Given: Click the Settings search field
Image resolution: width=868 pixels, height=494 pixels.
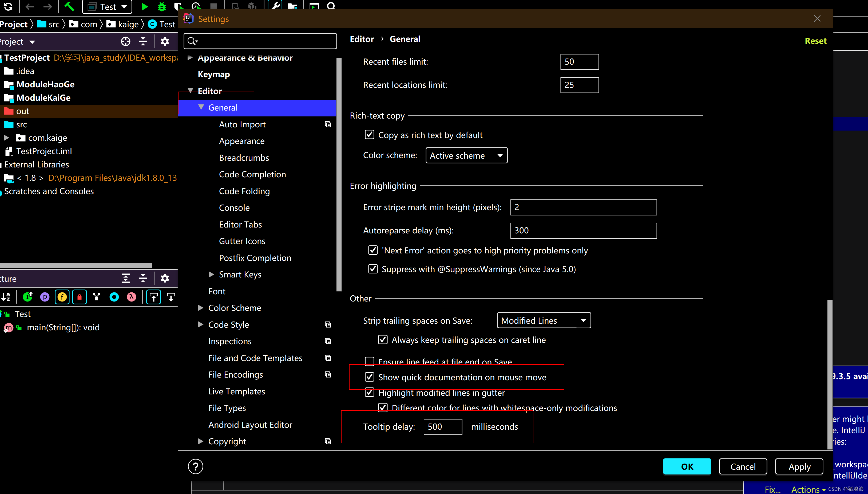Looking at the screenshot, I should point(260,41).
